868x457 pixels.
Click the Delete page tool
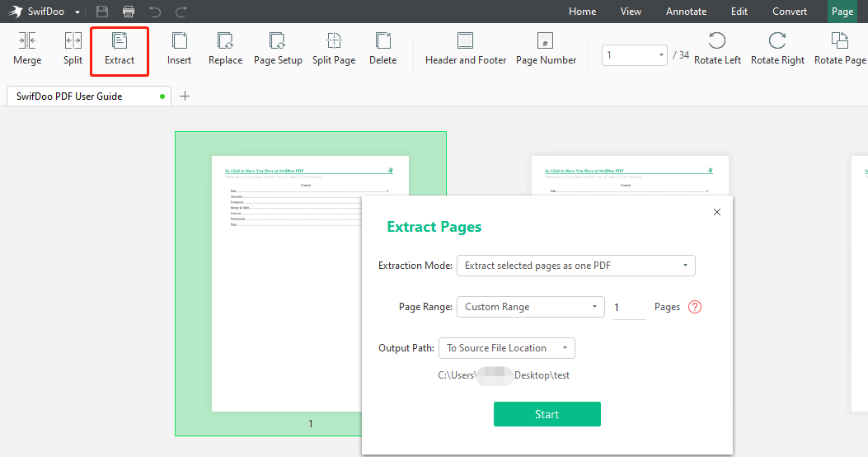383,49
